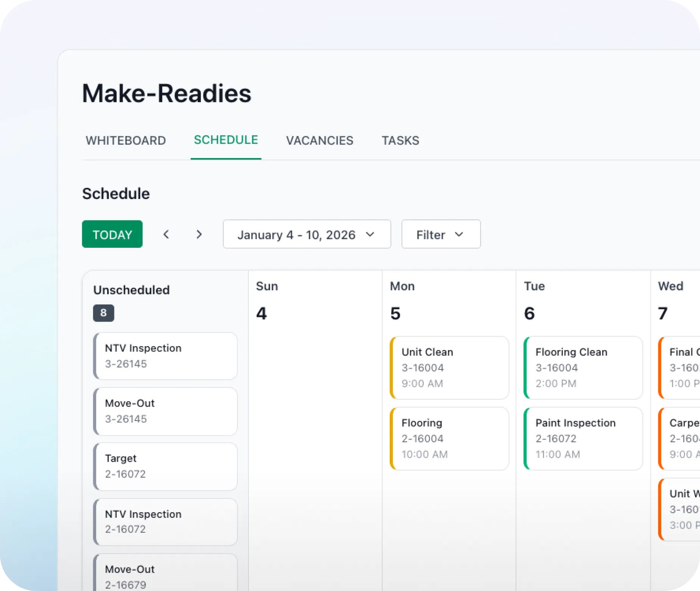Go to the previous week arrow
This screenshot has height=591, width=700.
point(166,235)
